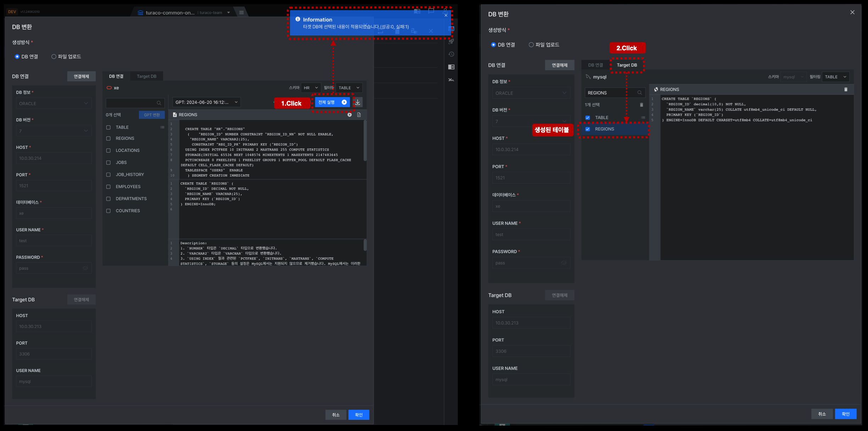Toggle password visibility eye in right window
The width and height of the screenshot is (868, 431).
[563, 263]
